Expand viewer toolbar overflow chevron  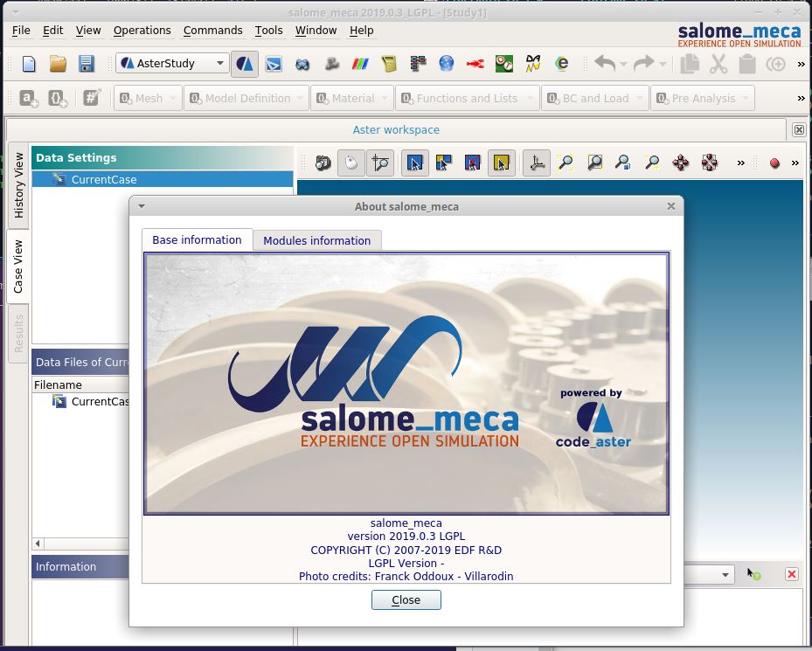[741, 163]
